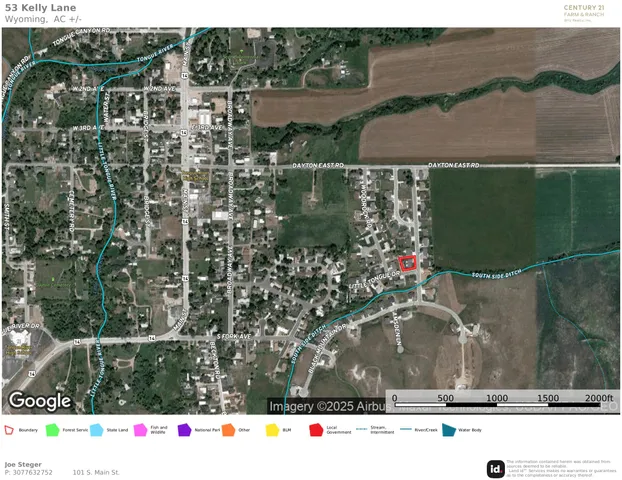
Task: Click the 'Smith St' street label
Action: tap(7, 217)
